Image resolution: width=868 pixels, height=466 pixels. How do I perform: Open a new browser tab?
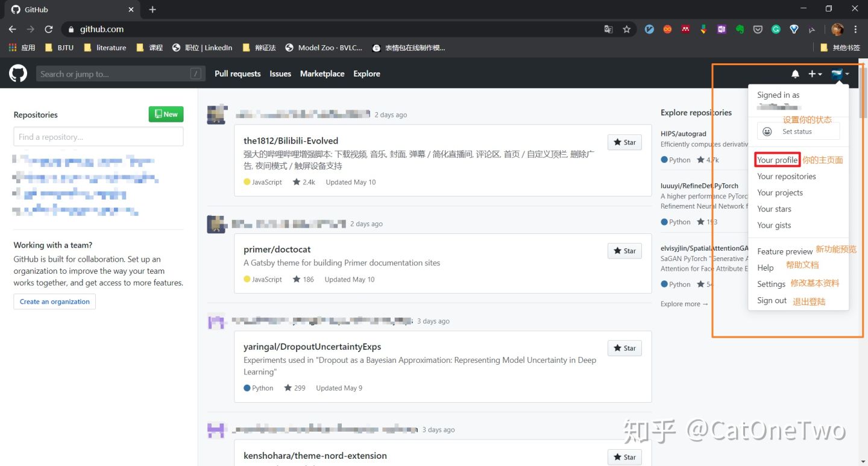pyautogui.click(x=153, y=10)
